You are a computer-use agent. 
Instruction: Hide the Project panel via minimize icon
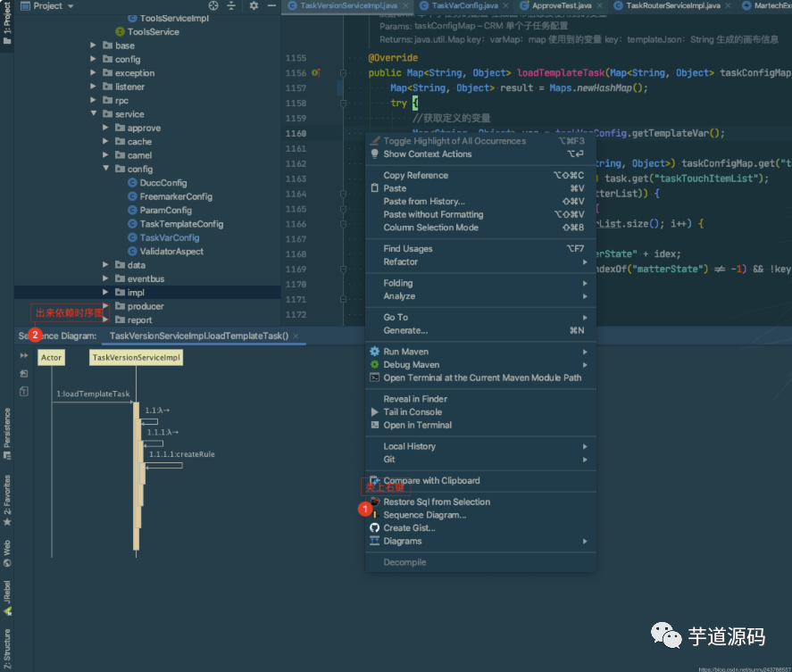click(271, 6)
